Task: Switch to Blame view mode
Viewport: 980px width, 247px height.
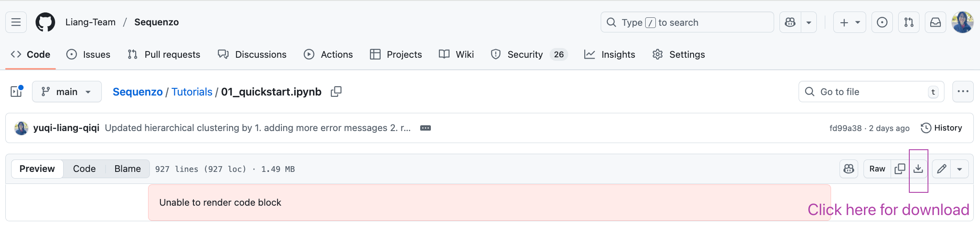Action: [x=128, y=169]
